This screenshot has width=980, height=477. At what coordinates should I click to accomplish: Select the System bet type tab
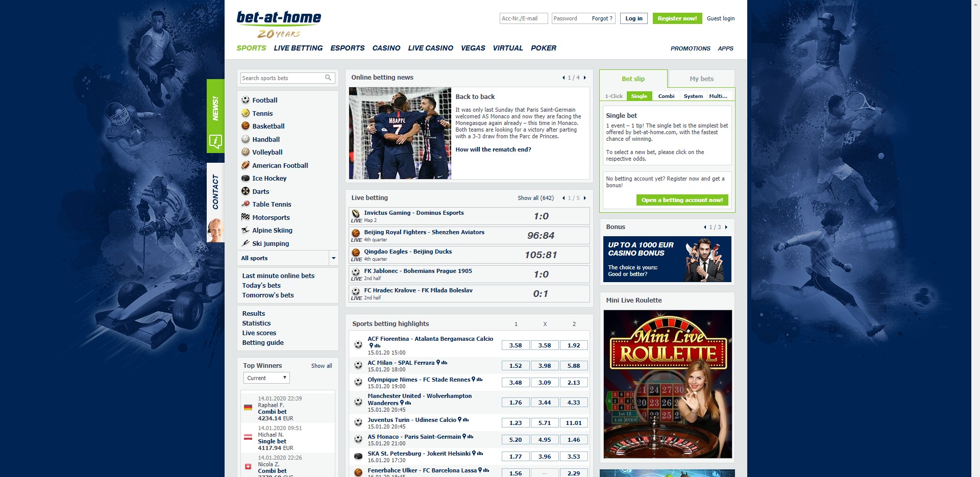[x=693, y=96]
